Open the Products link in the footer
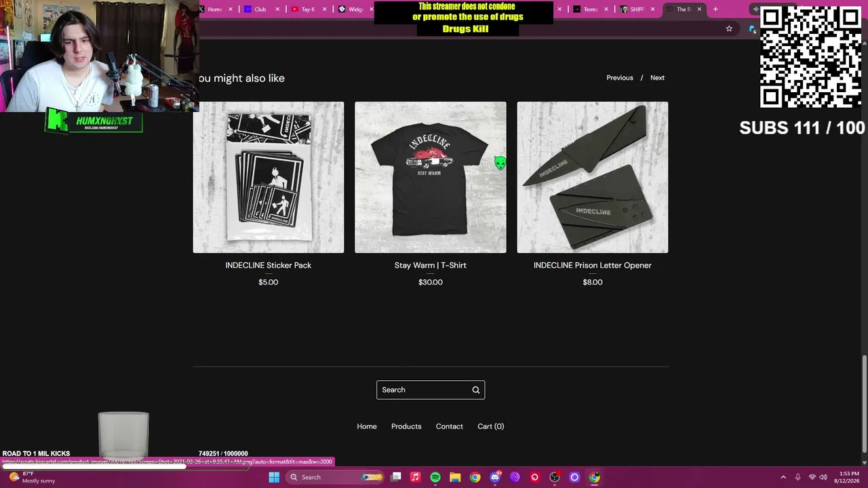Screen dimensions: 868x488 pos(406,426)
